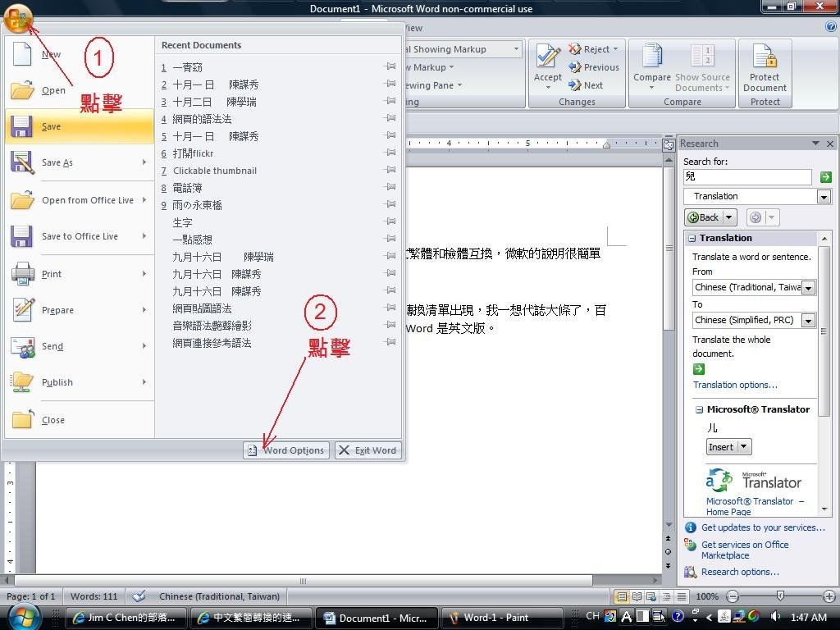Click the Reject change icon
840x630 pixels.
(x=575, y=49)
